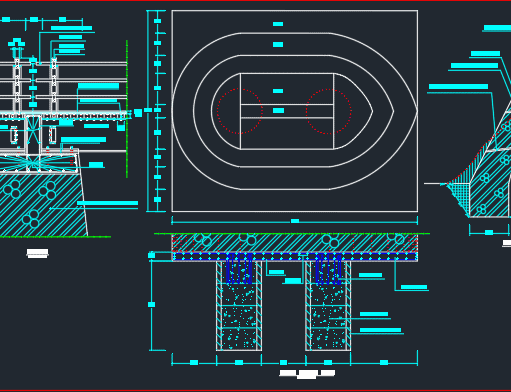
Task: Click the outermost oval outline in plan view
Action: 295,111
